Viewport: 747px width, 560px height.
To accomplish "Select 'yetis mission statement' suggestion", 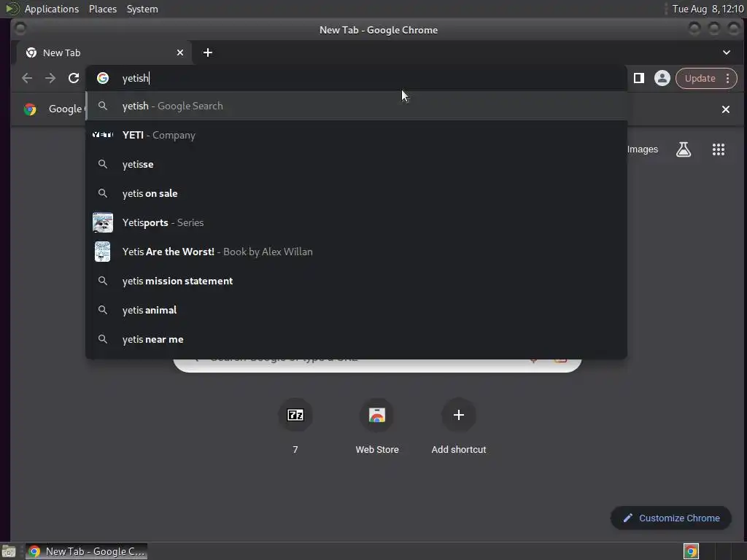I will click(356, 281).
